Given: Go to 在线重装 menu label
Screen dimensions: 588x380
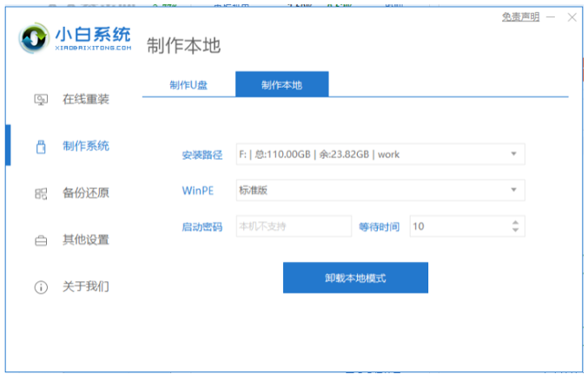Looking at the screenshot, I should 86,99.
